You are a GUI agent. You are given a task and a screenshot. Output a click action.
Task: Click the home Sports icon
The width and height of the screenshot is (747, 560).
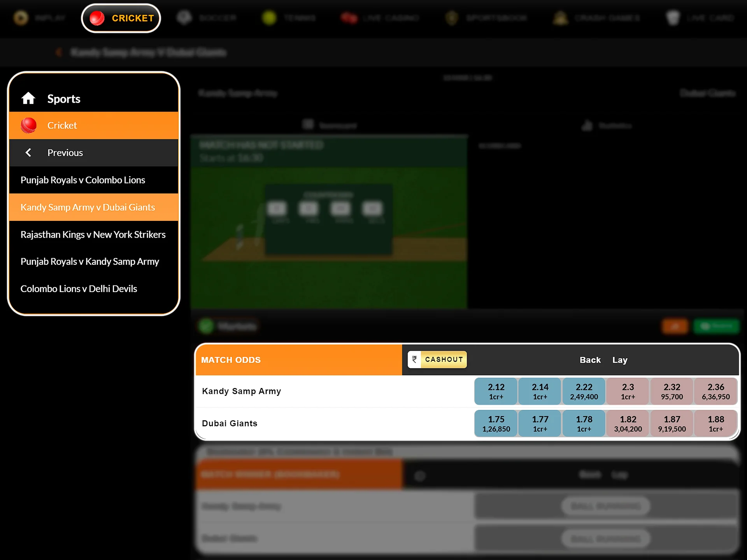(x=30, y=98)
